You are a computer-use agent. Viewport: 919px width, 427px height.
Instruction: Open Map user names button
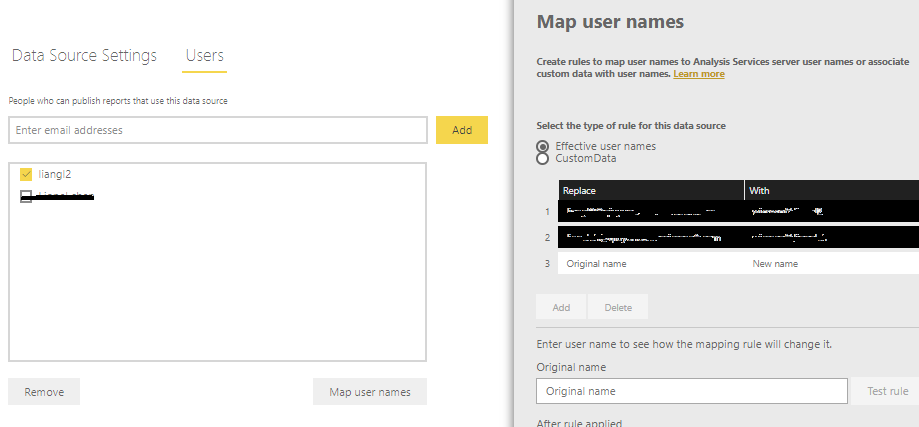pos(370,392)
